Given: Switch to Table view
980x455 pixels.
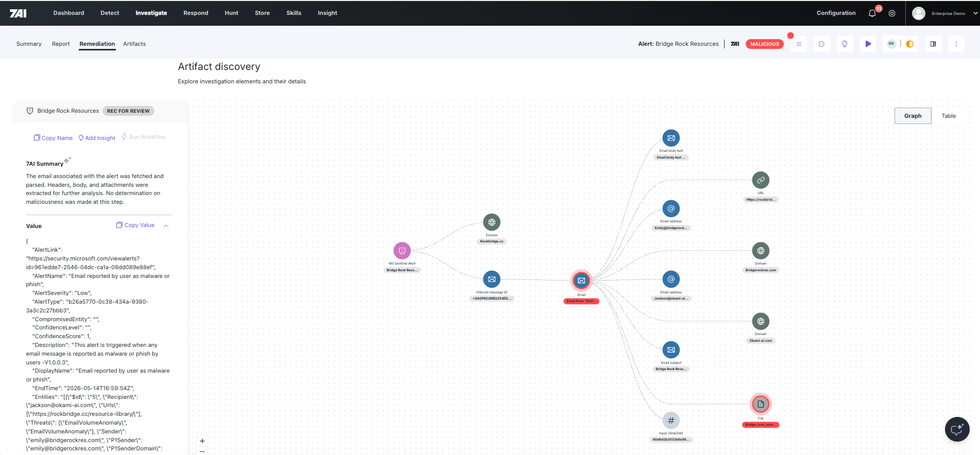Looking at the screenshot, I should (949, 116).
